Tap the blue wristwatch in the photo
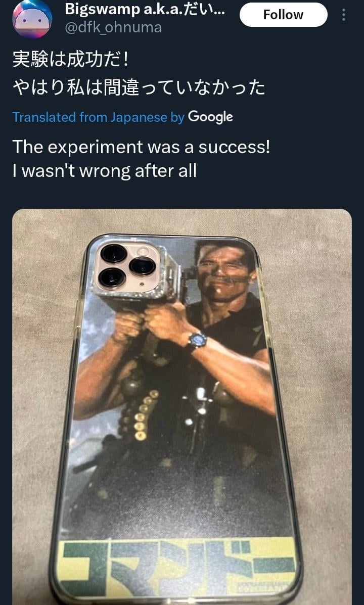This screenshot has width=364, height=605. click(197, 341)
